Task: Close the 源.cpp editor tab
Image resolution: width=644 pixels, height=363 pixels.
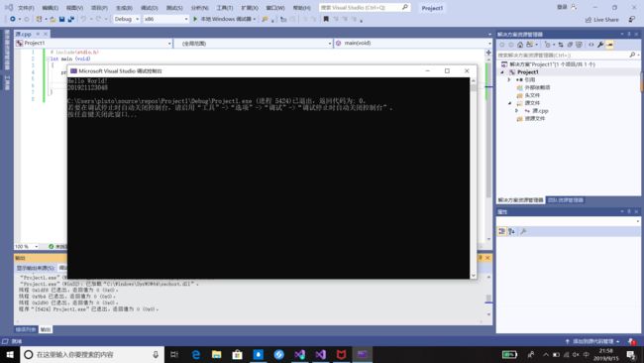Action: pyautogui.click(x=46, y=34)
